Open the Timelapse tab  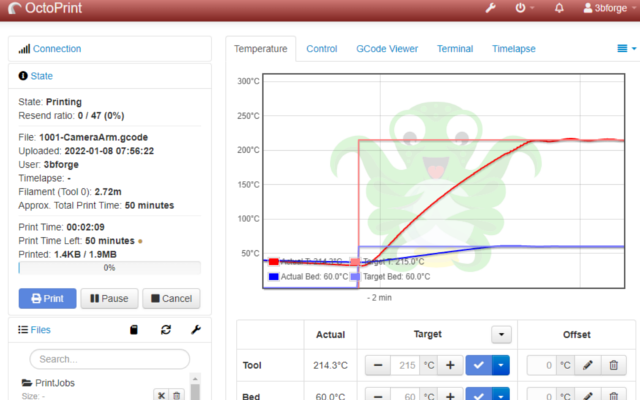(513, 49)
